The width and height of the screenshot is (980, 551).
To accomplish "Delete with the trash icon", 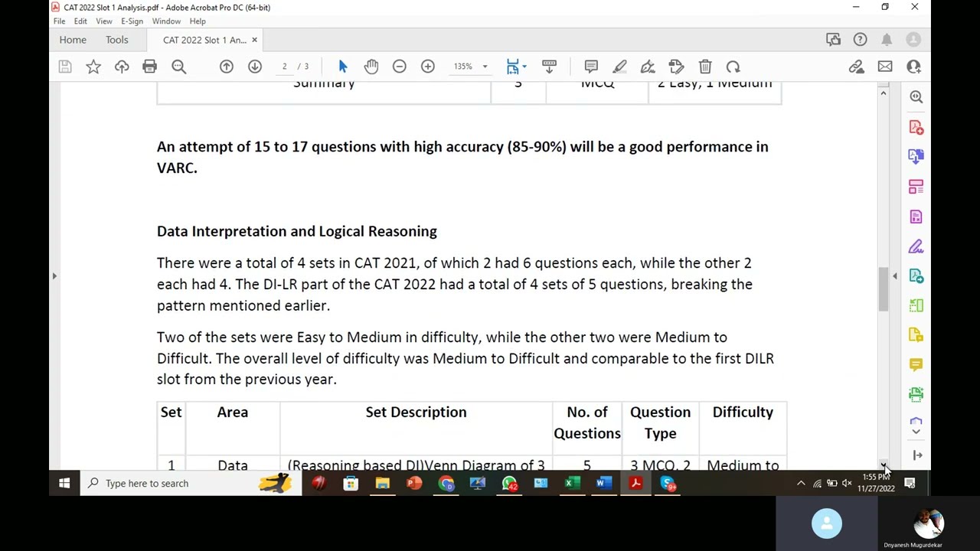I will pyautogui.click(x=705, y=67).
